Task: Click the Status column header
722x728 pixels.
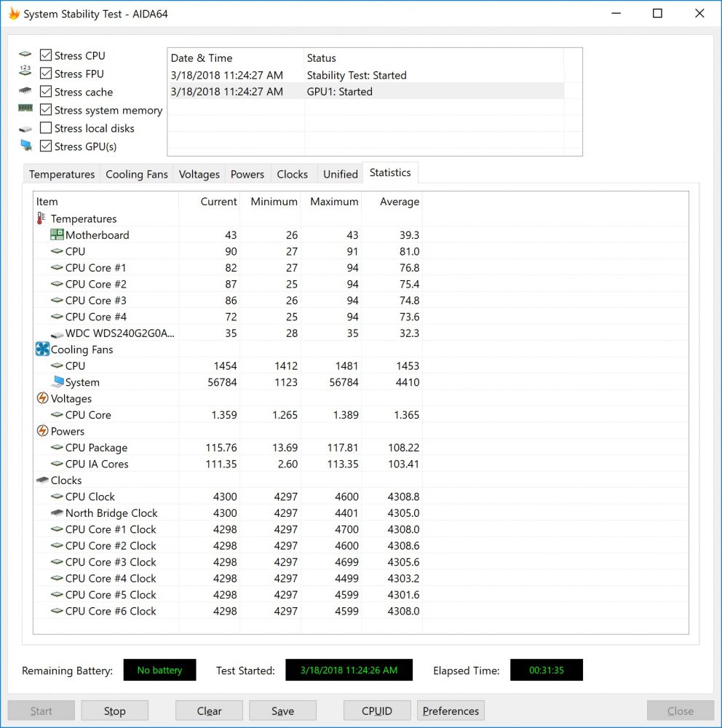Action: coord(434,58)
